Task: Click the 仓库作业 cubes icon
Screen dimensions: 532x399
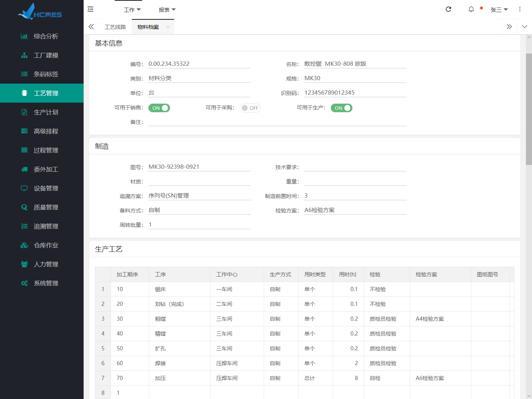Action: [x=24, y=245]
